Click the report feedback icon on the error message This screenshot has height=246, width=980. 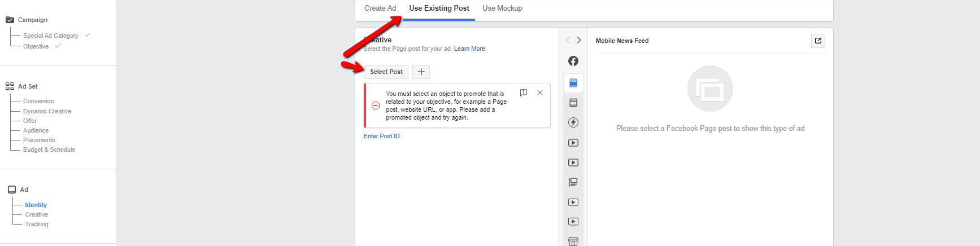524,93
